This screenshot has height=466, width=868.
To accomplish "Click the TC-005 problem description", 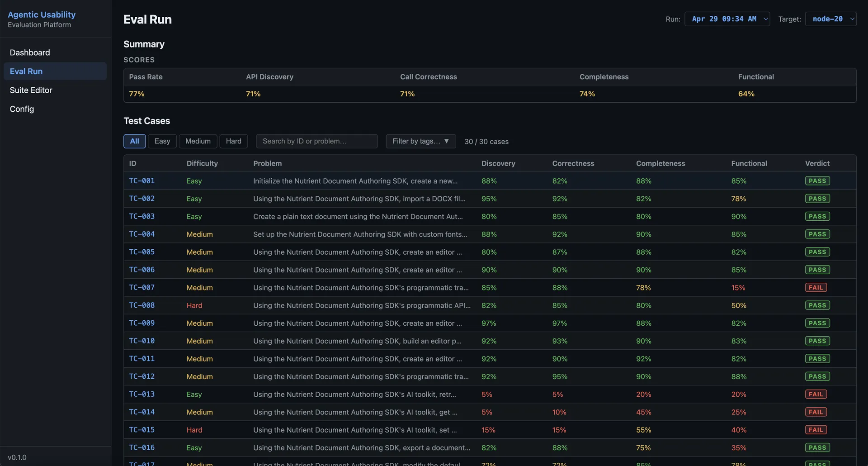I will point(358,252).
